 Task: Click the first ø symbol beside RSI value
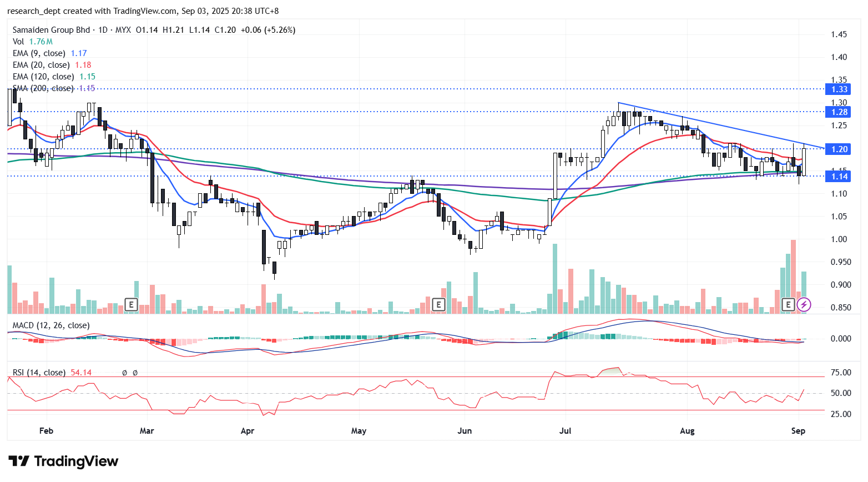click(124, 373)
